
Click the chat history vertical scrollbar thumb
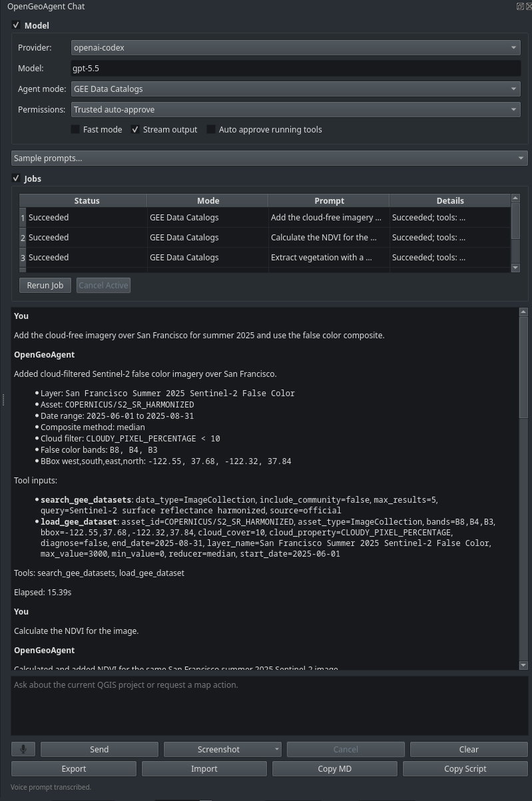tap(523, 368)
